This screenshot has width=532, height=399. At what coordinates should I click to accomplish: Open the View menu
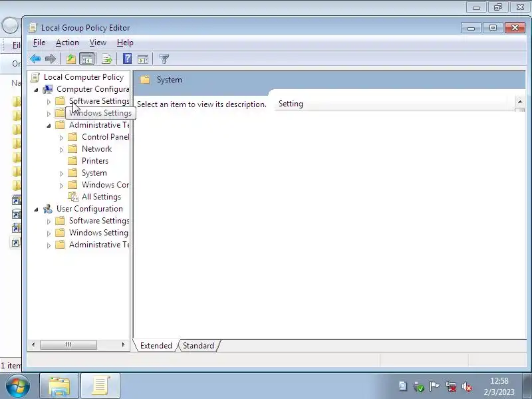pyautogui.click(x=98, y=43)
